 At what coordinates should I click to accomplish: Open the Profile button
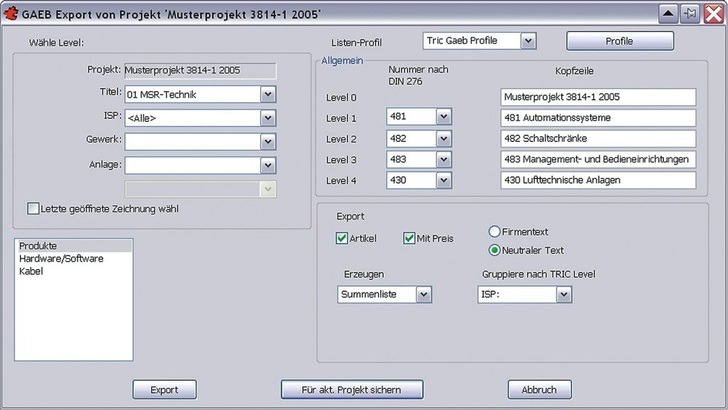[619, 41]
